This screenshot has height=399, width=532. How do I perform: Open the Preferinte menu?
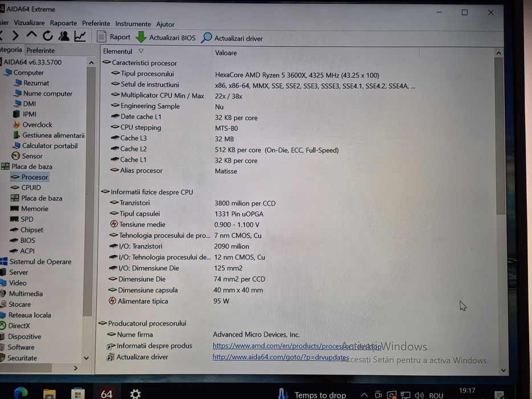pyautogui.click(x=96, y=23)
